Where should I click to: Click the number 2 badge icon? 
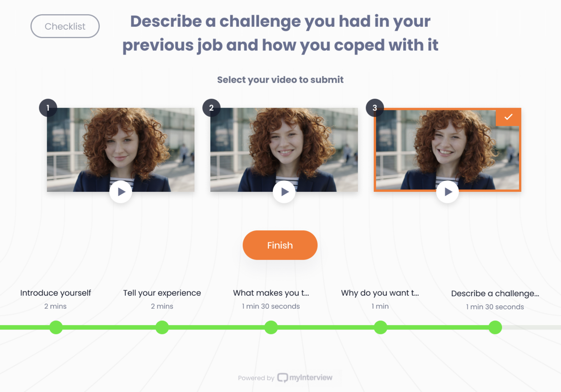tap(211, 108)
